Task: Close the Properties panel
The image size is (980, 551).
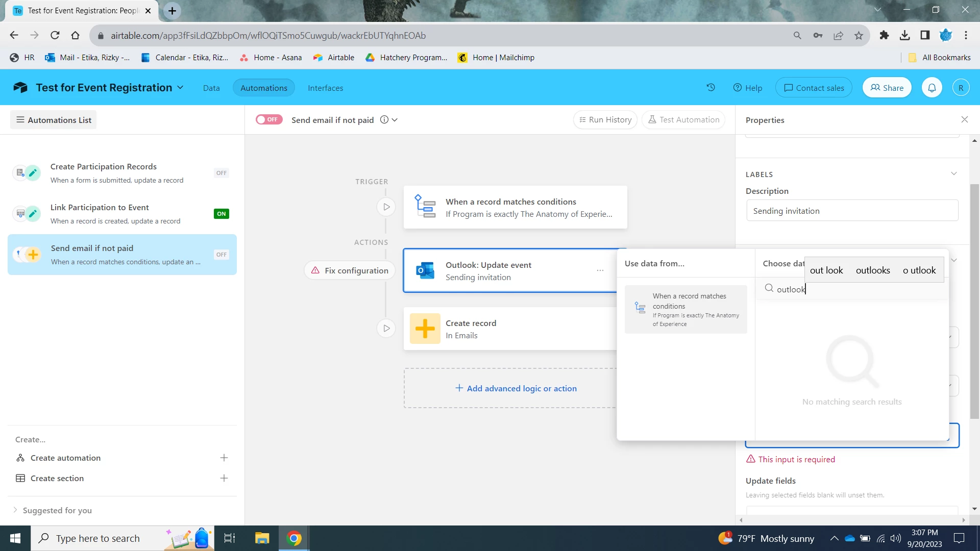Action: pos(964,119)
